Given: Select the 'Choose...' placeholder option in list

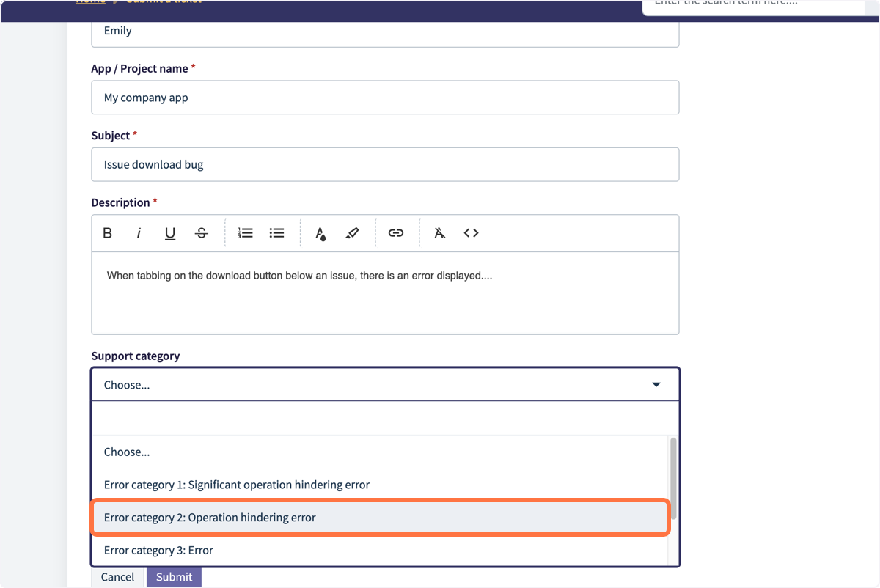Looking at the screenshot, I should coord(379,452).
